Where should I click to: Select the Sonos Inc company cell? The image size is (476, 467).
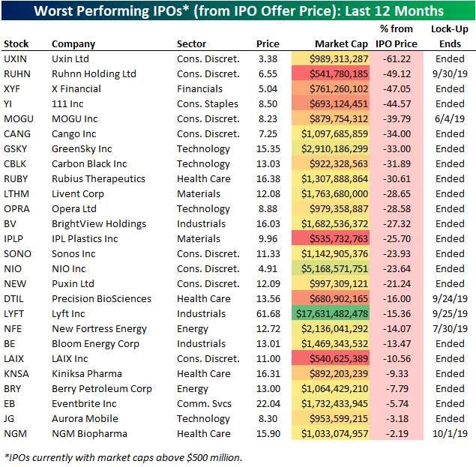73,254
